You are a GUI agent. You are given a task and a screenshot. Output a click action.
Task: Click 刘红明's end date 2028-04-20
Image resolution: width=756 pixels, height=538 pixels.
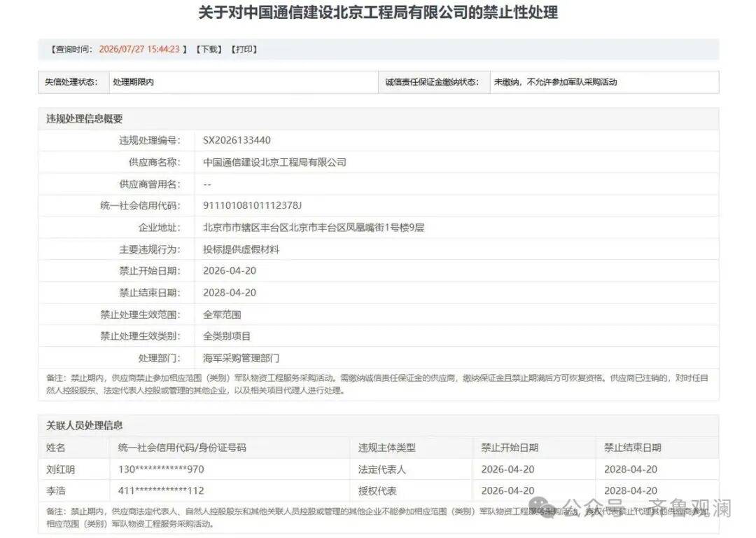tap(631, 469)
